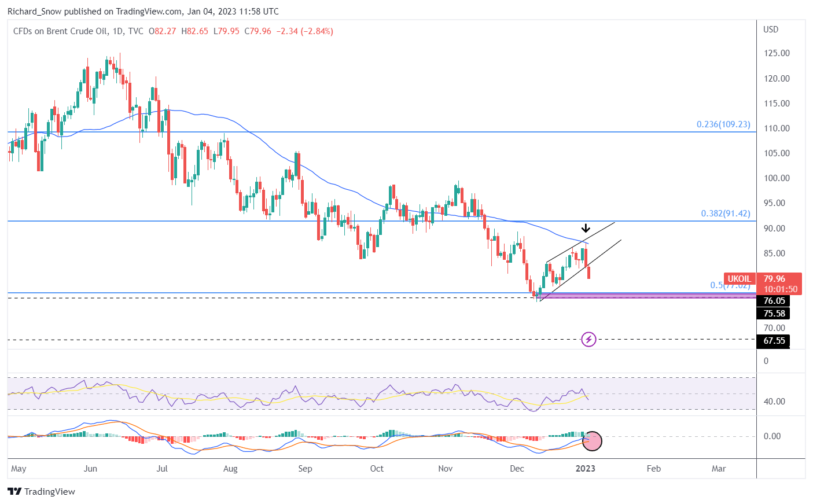
Task: Click the 100.00 price axis value
Action: tap(777, 178)
